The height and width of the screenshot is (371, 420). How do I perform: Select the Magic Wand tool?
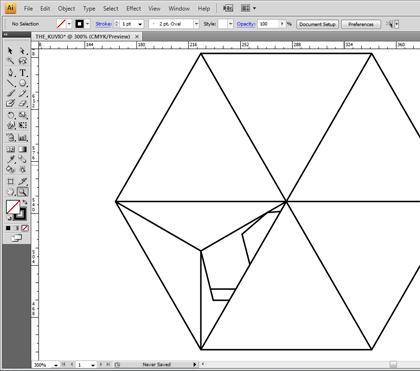coord(10,61)
